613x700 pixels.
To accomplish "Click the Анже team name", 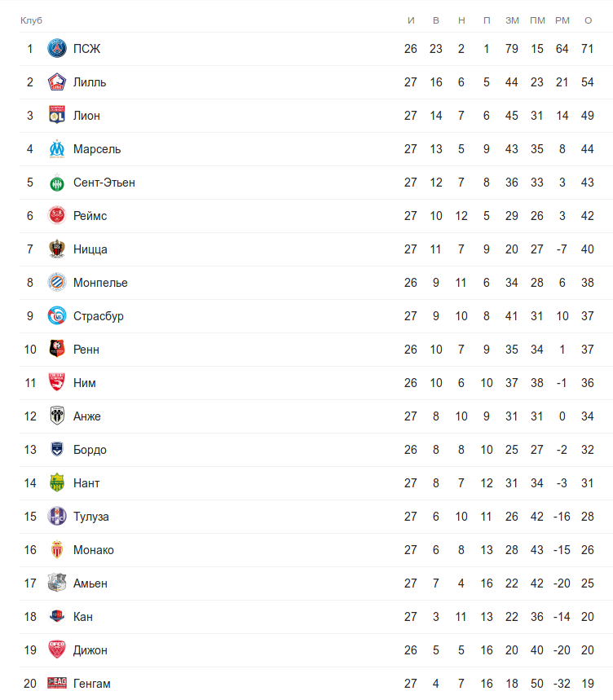I will [x=87, y=416].
